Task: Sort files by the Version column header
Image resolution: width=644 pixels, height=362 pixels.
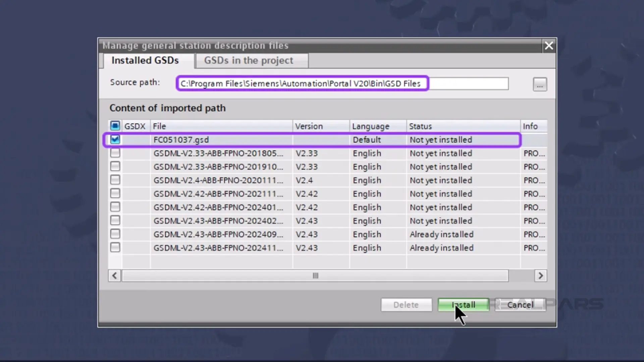Action: [309, 126]
